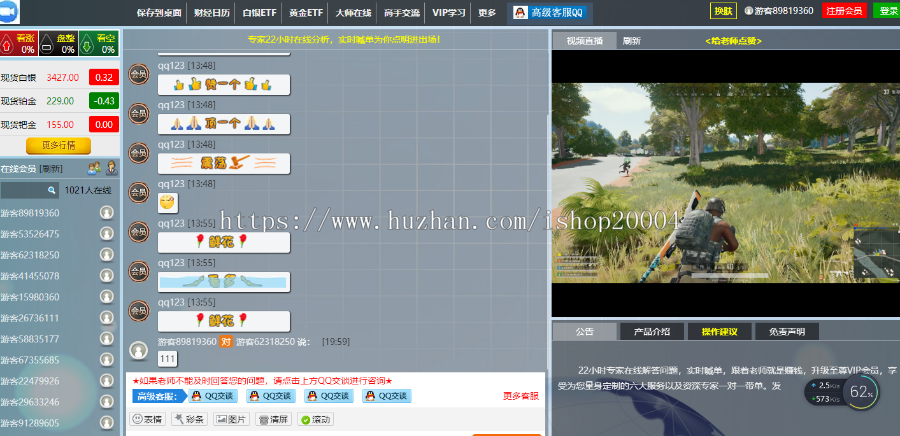The height and width of the screenshot is (436, 900).
Task: Click the avatar icon beside 游客67355685
Action: [106, 360]
